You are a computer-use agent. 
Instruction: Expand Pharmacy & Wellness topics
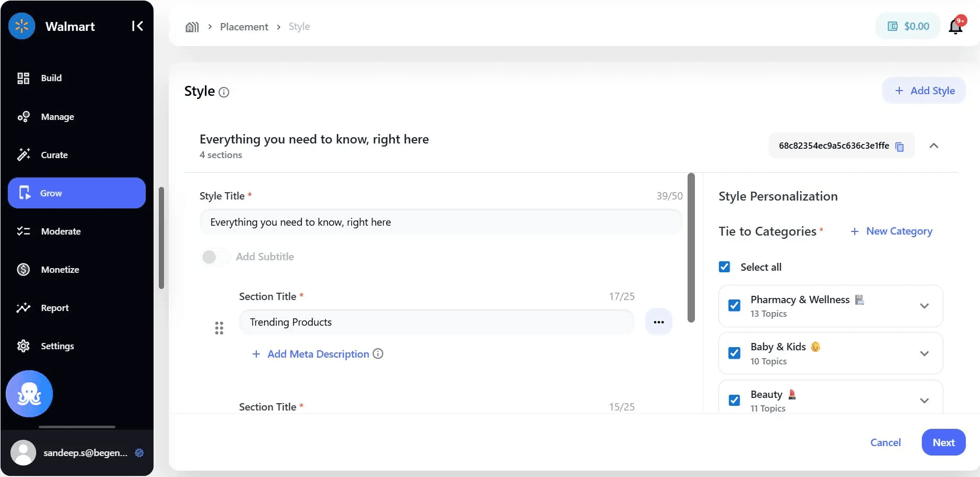pos(924,306)
